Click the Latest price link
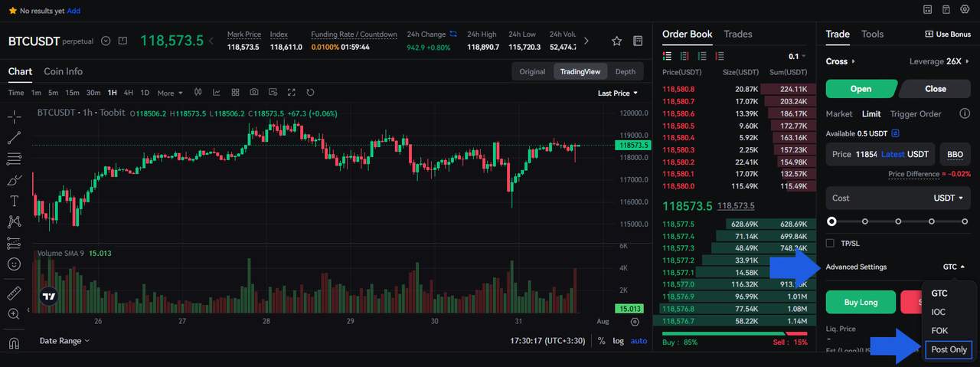Image resolution: width=980 pixels, height=367 pixels. pyautogui.click(x=893, y=154)
